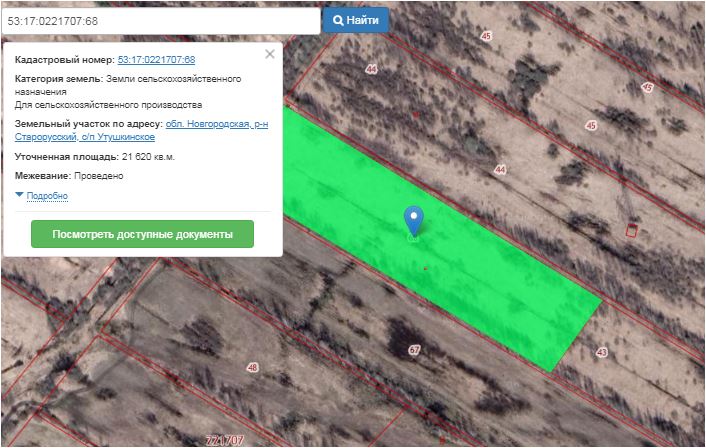Click the cadastral number search field
This screenshot has height=448, width=706.
click(x=160, y=20)
